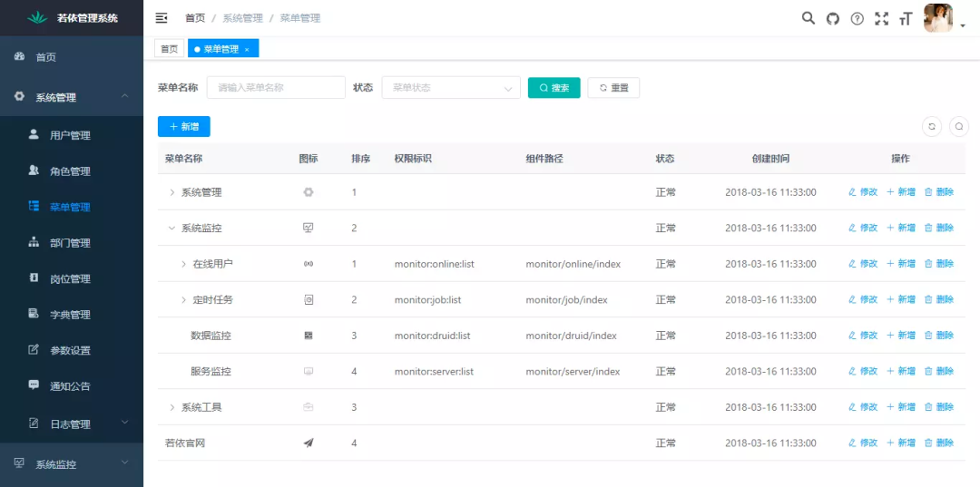The width and height of the screenshot is (980, 487).
Task: Open 部门管理 in the sidebar
Action: coord(72,243)
